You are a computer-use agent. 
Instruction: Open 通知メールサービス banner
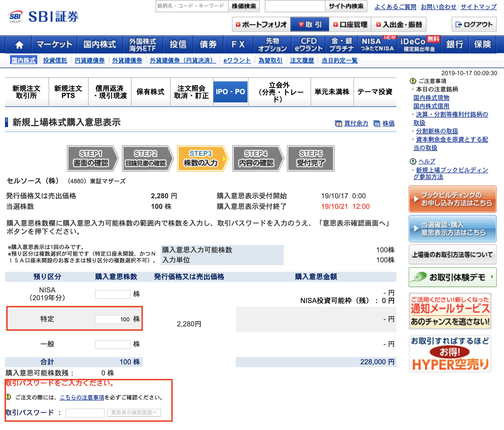click(450, 311)
